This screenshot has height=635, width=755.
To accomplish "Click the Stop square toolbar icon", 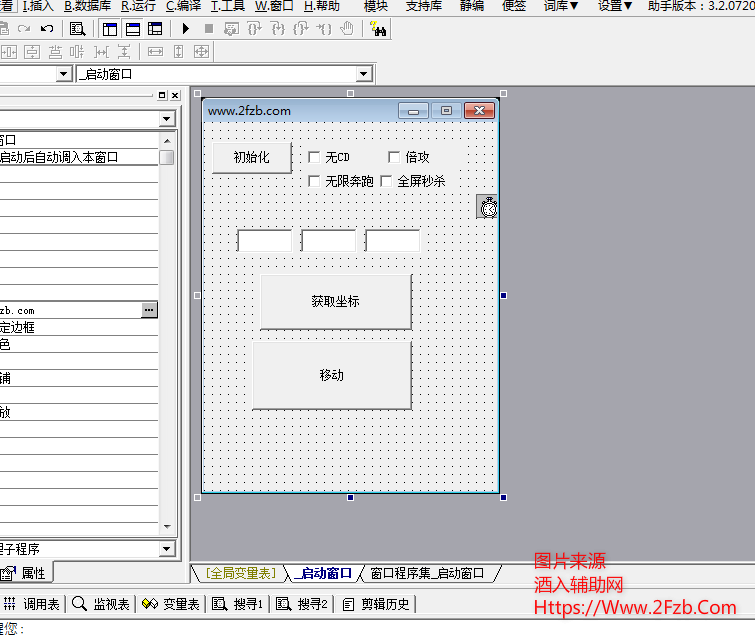I will (209, 29).
